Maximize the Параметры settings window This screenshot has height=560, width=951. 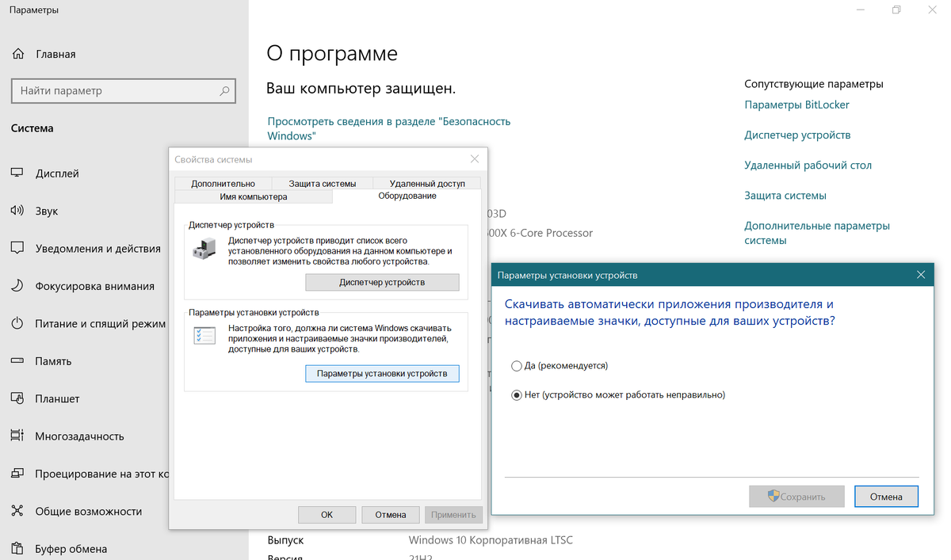pyautogui.click(x=896, y=10)
